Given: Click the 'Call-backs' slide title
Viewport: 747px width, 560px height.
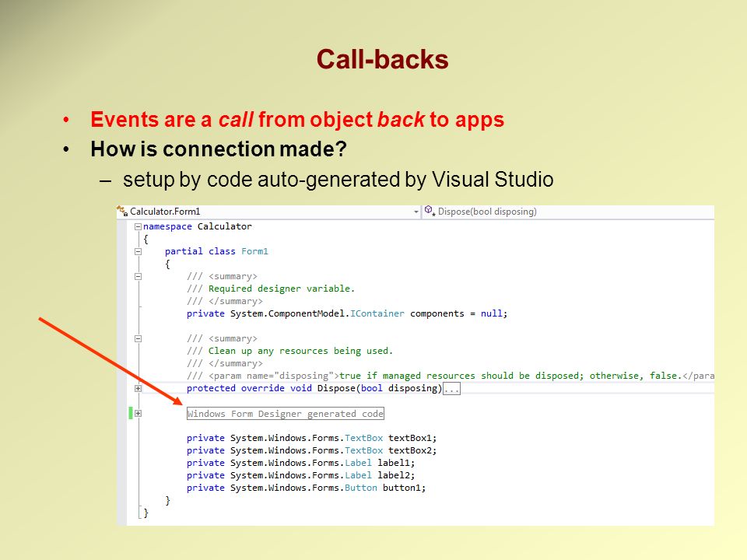Looking at the screenshot, I should (383, 60).
